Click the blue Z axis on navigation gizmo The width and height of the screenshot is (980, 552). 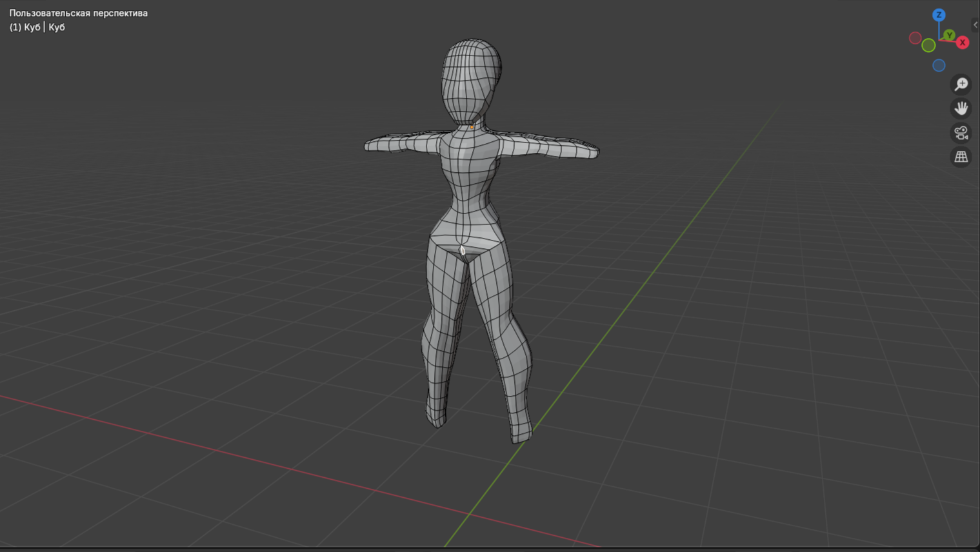tap(939, 15)
